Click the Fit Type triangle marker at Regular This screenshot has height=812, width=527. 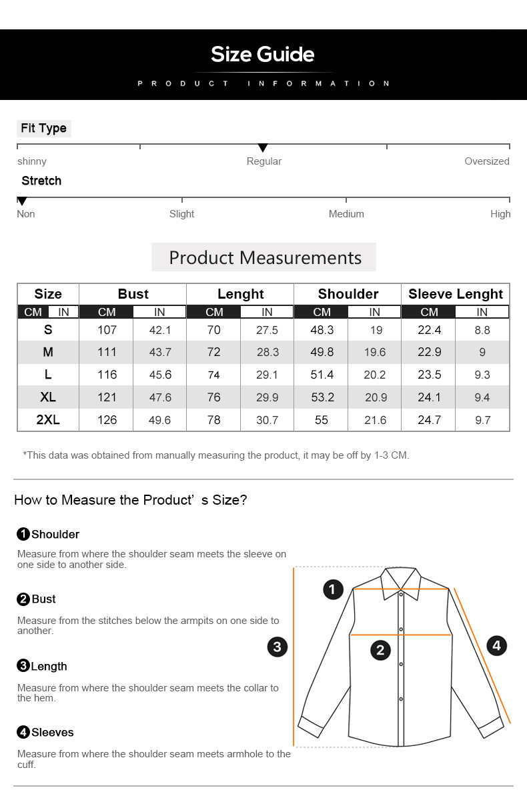coord(263,148)
